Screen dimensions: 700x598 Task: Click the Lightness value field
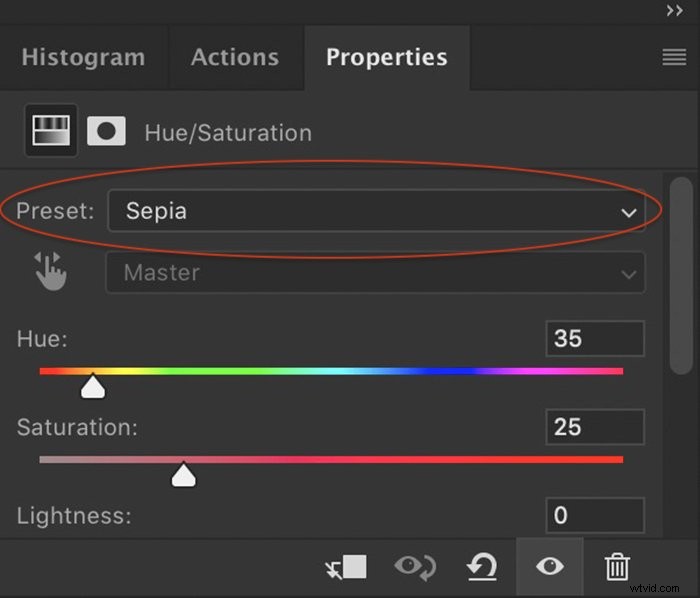click(595, 515)
